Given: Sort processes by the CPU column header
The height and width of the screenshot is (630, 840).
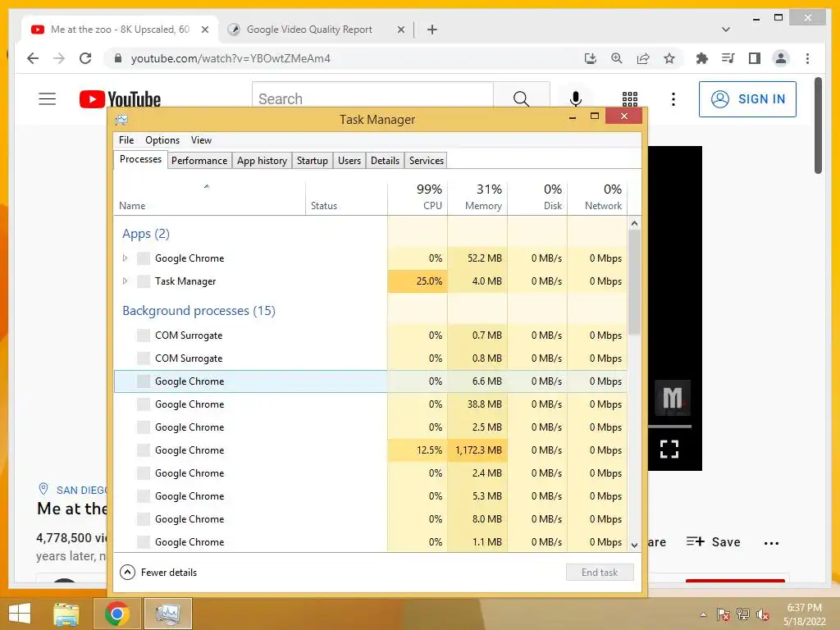Looking at the screenshot, I should point(418,197).
